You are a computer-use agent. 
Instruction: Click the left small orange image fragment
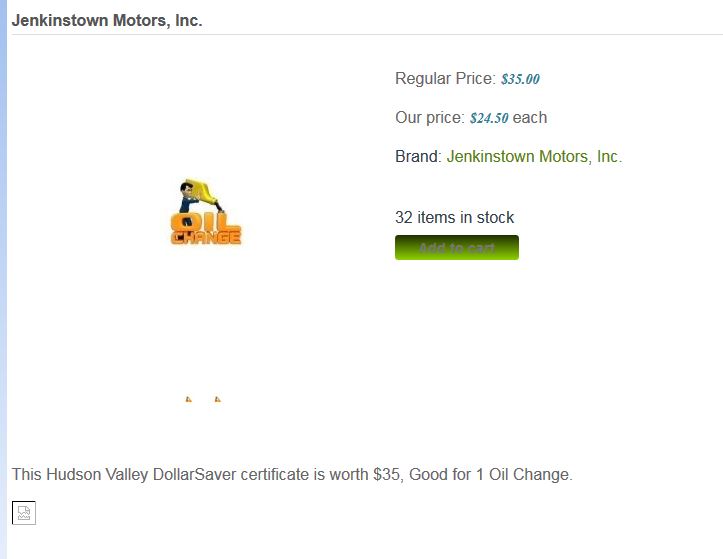(x=188, y=399)
